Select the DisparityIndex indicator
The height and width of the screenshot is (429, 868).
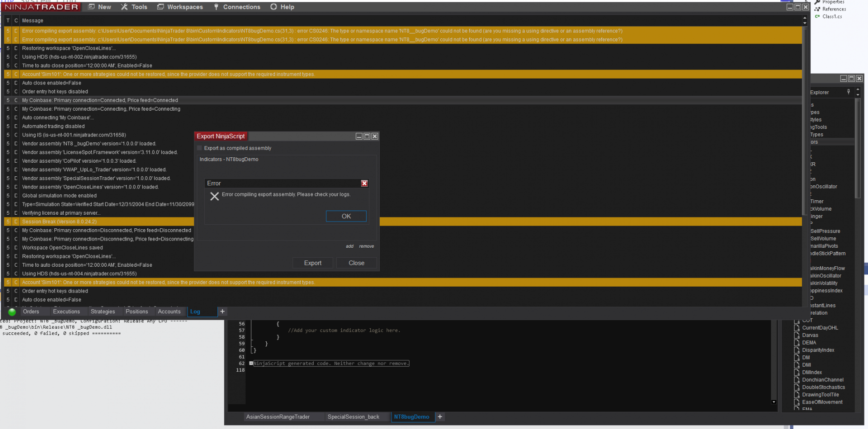818,350
